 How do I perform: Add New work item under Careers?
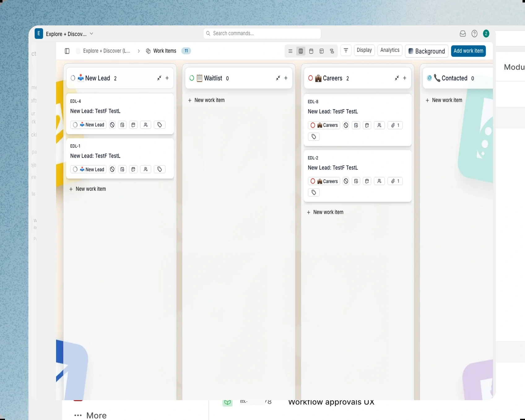pyautogui.click(x=325, y=212)
